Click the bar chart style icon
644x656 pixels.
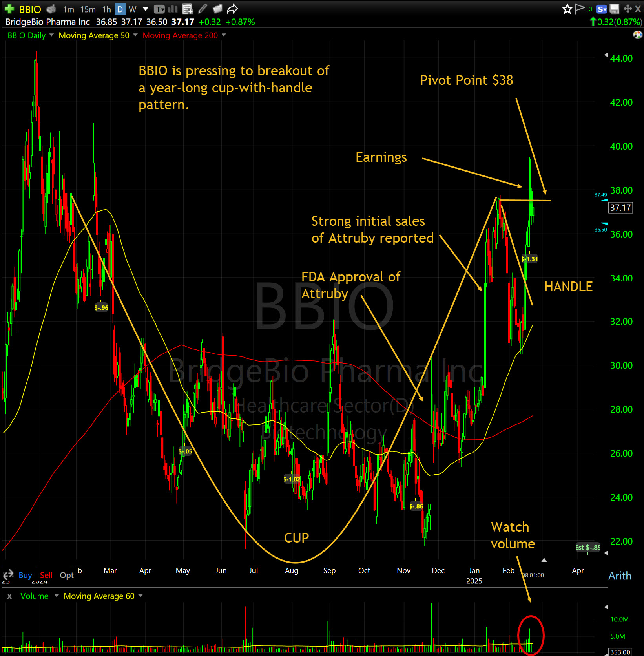pyautogui.click(x=173, y=9)
